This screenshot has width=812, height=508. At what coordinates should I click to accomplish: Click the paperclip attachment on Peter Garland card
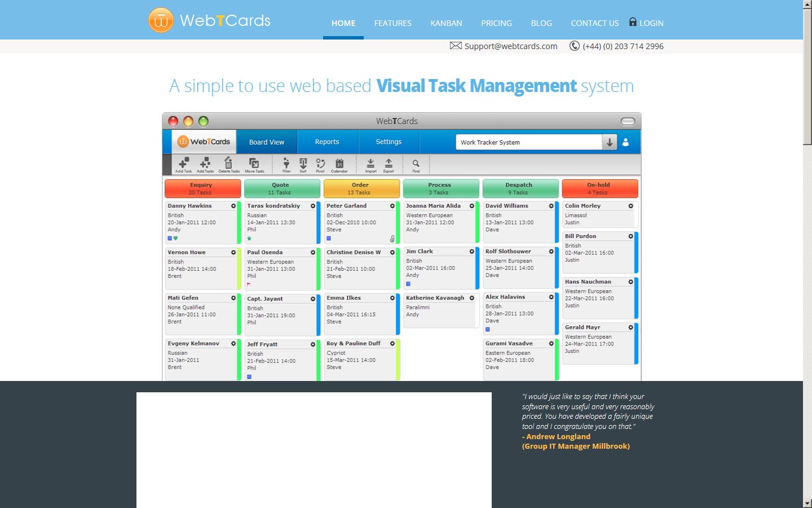(x=392, y=239)
